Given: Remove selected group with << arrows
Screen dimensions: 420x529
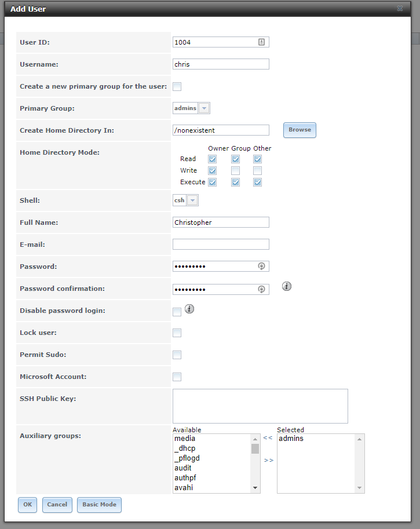Looking at the screenshot, I should (268, 438).
